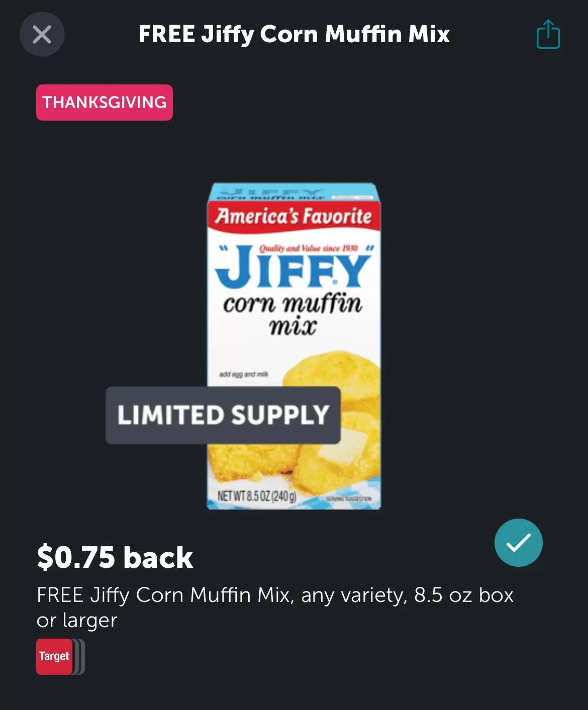This screenshot has height=710, width=588.
Task: Tap the 'add egg and milk' note on the box
Action: tap(244, 374)
